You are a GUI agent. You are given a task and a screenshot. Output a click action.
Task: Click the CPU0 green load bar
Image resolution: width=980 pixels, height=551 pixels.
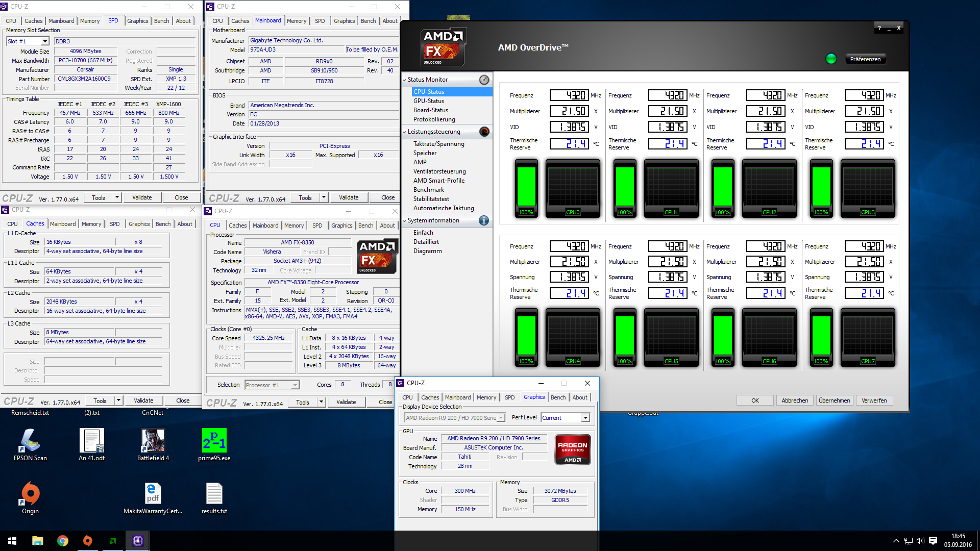click(x=526, y=187)
